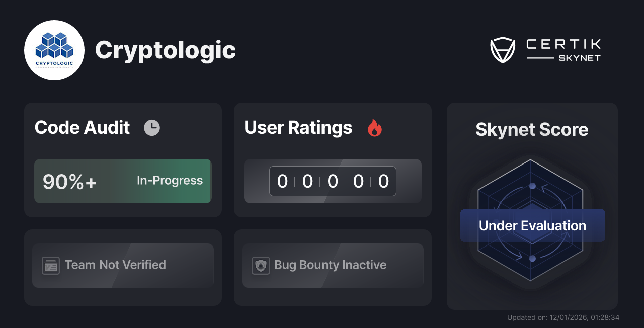Click the 90%+ audit progress bar
Viewport: 644px width, 328px height.
(123, 181)
